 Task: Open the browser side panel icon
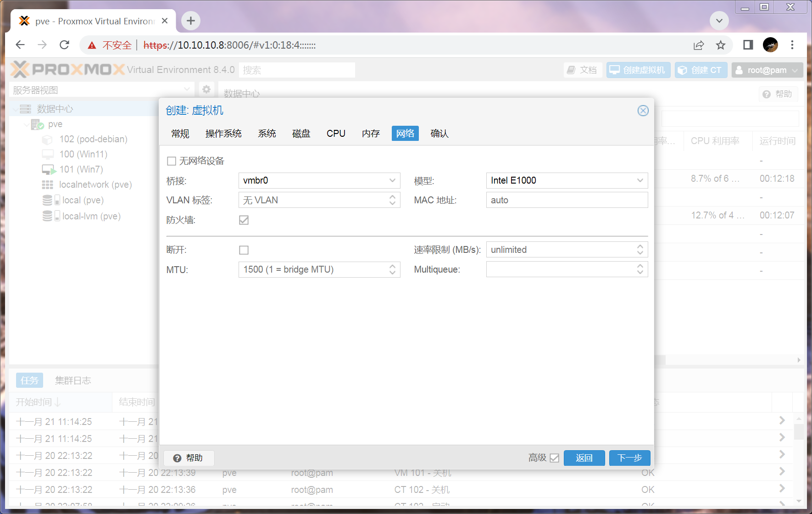point(748,45)
